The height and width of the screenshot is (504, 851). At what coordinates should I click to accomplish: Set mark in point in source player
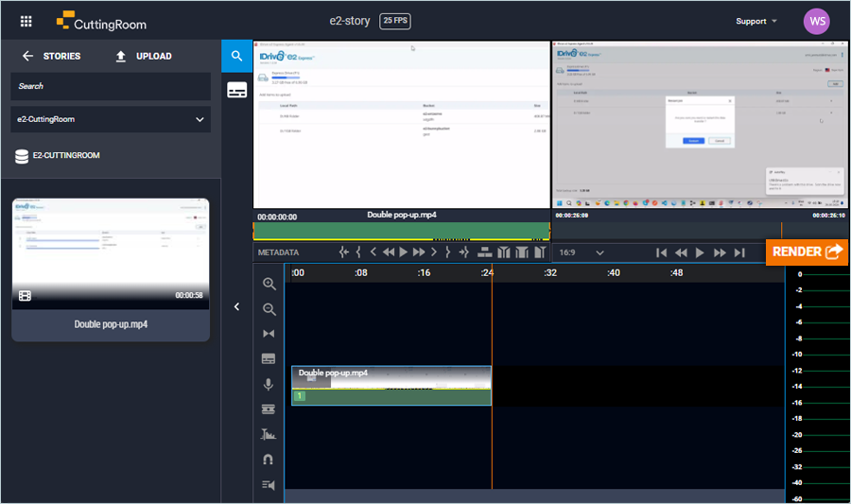(x=358, y=252)
